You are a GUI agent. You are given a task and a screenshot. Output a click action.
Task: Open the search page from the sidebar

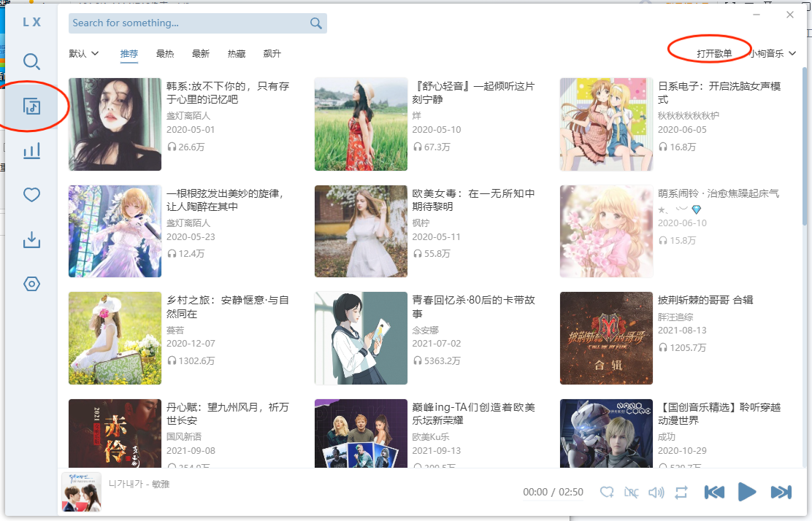[x=31, y=62]
